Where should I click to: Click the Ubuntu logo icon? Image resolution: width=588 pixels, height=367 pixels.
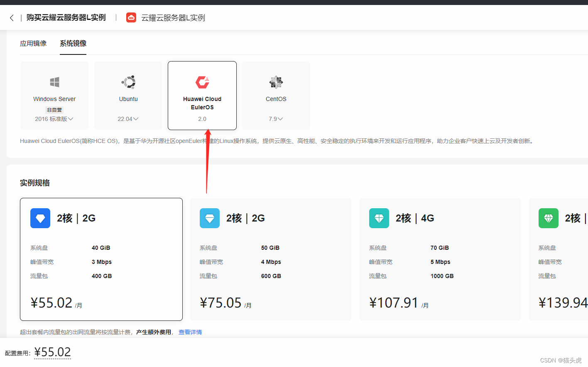128,82
